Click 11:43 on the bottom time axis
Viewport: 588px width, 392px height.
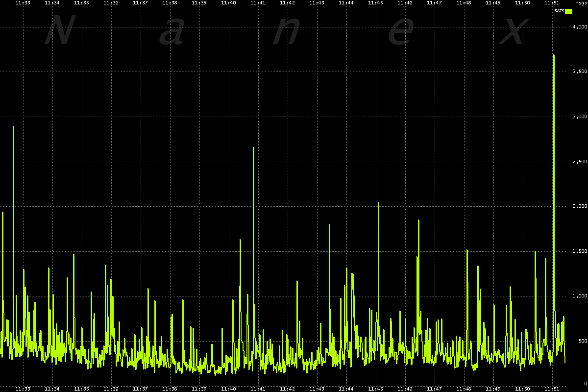(x=317, y=389)
